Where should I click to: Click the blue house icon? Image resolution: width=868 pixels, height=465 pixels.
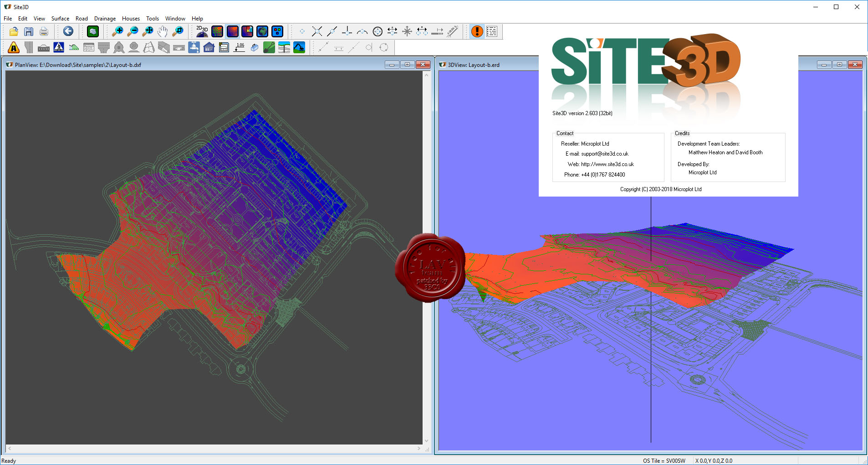pos(209,47)
